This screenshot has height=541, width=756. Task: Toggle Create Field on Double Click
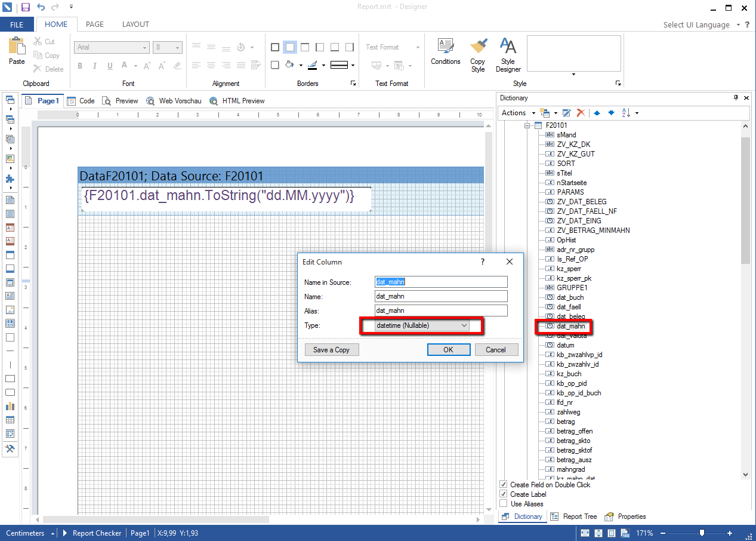504,485
